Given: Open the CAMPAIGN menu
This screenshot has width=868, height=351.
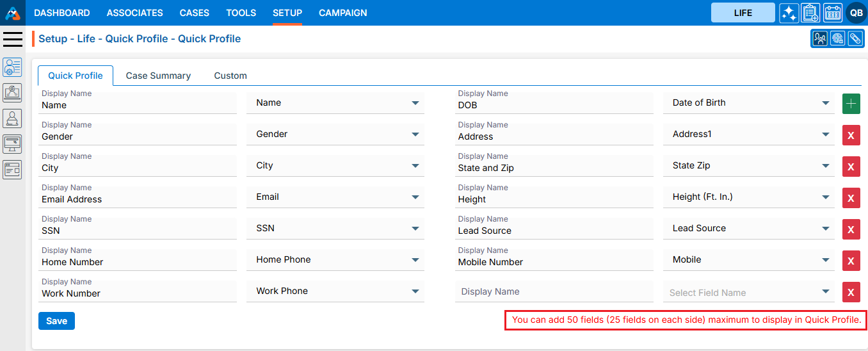Looking at the screenshot, I should 343,13.
